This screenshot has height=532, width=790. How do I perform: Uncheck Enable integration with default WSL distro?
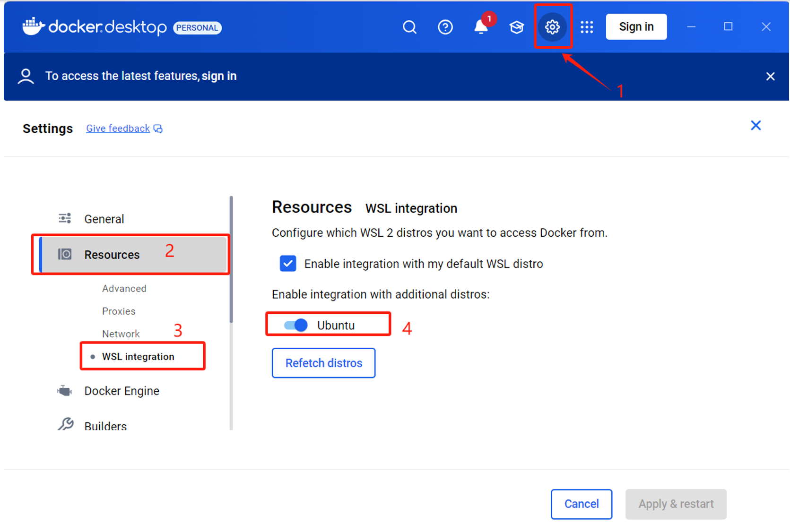click(x=288, y=264)
